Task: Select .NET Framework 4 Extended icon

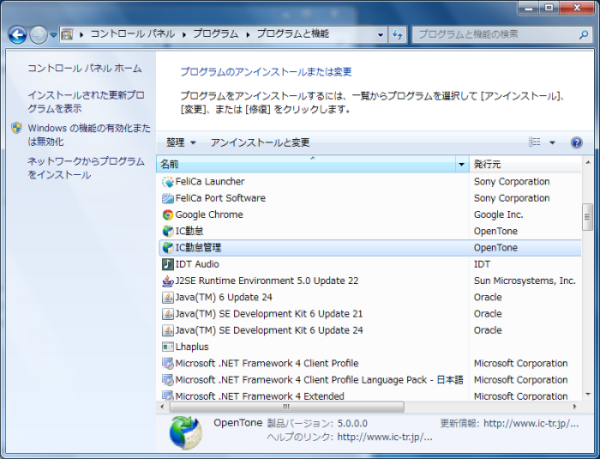Action: click(168, 396)
